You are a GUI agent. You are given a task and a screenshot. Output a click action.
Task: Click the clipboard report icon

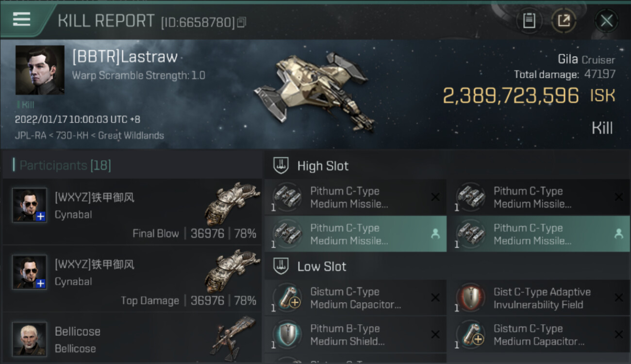click(529, 21)
